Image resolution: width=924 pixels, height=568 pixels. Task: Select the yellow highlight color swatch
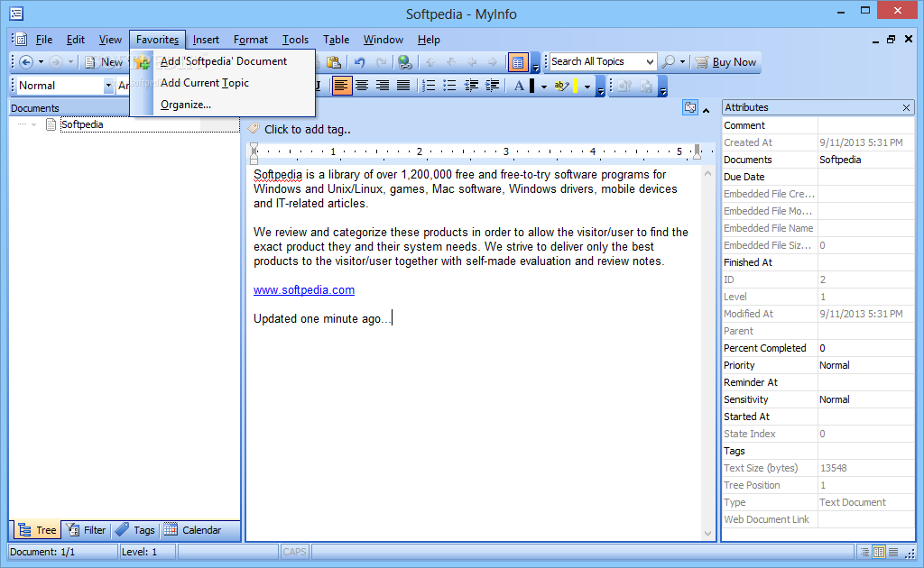[x=575, y=86]
